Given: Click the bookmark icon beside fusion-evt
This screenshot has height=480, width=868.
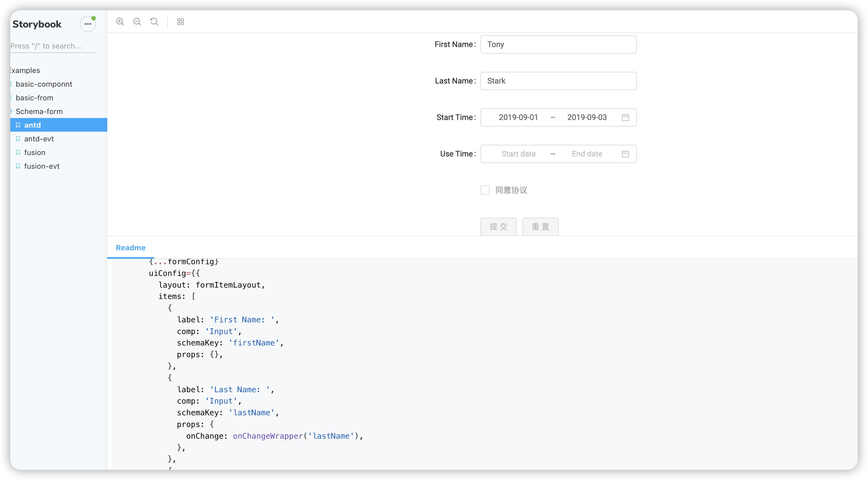Looking at the screenshot, I should (x=18, y=166).
